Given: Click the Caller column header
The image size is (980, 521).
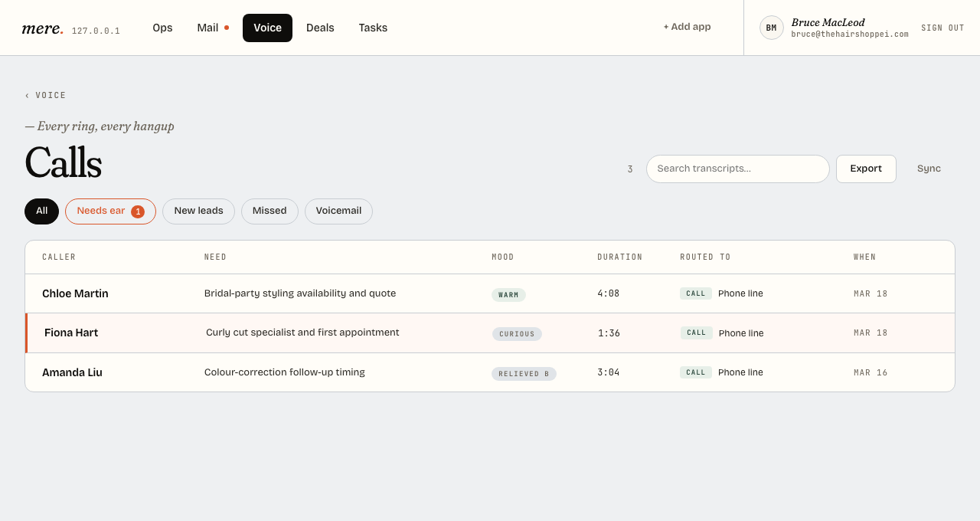Looking at the screenshot, I should pyautogui.click(x=59, y=257).
